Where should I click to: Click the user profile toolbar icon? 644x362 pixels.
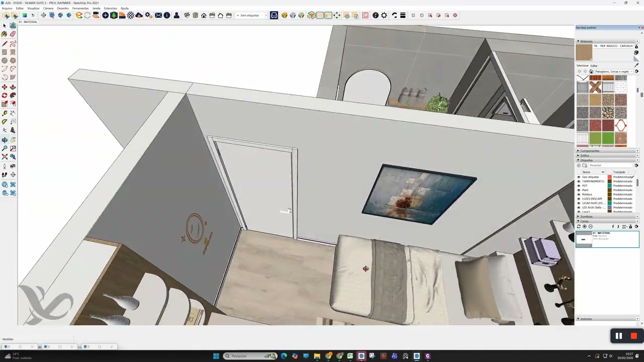click(176, 16)
